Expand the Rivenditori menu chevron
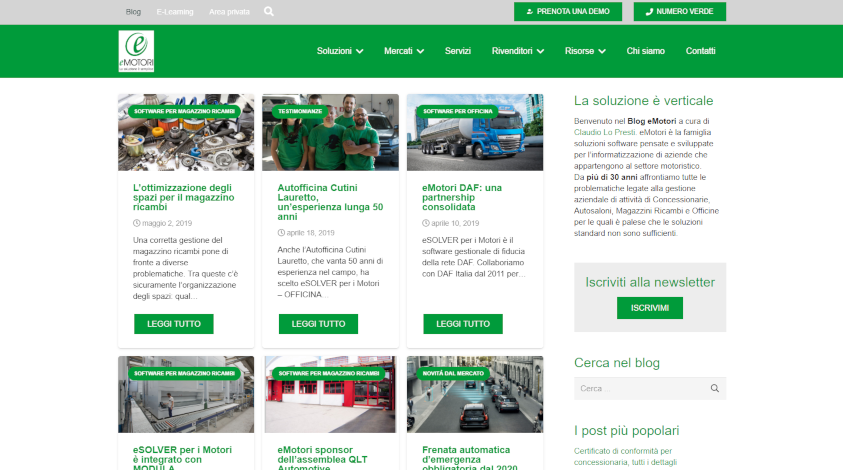 pos(540,51)
